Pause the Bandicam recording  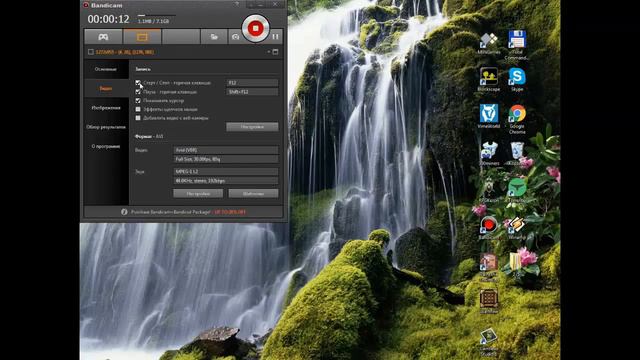(x=276, y=37)
